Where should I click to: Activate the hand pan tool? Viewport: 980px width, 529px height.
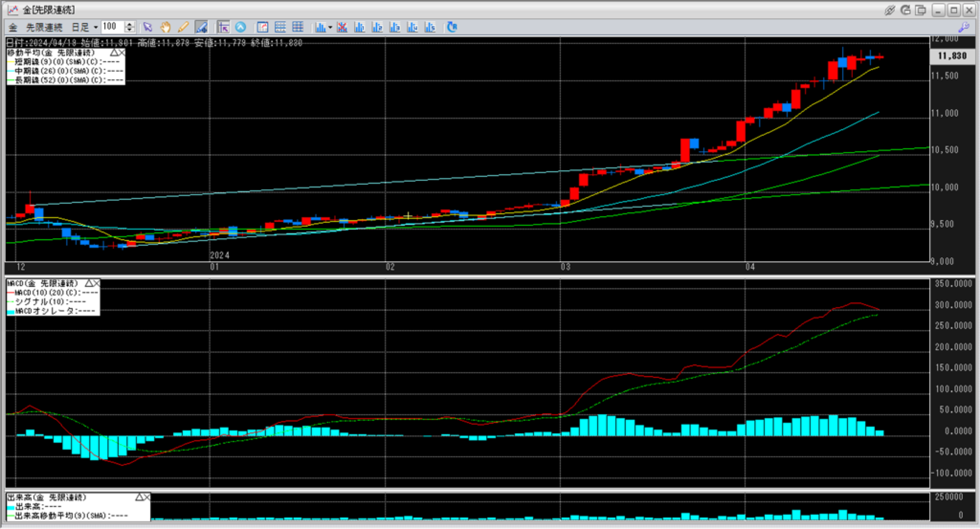click(x=166, y=26)
